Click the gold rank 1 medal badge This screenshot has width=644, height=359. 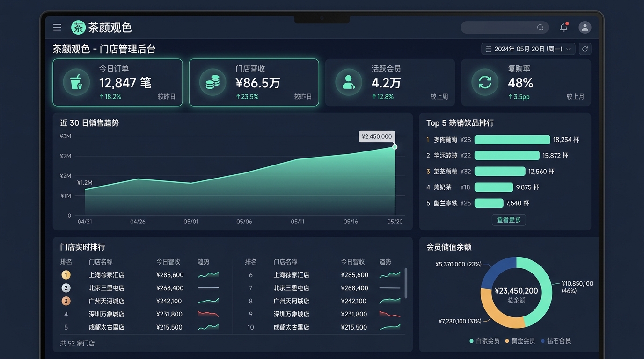(x=66, y=275)
